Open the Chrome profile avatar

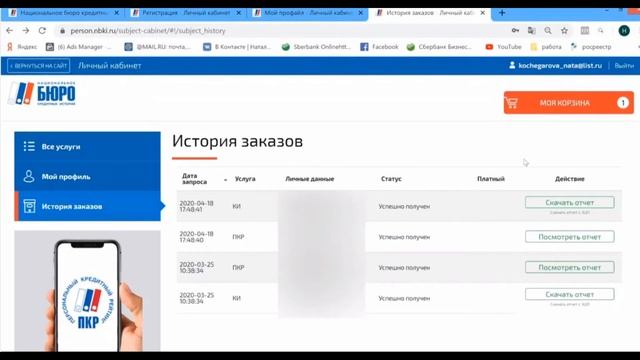(x=624, y=31)
